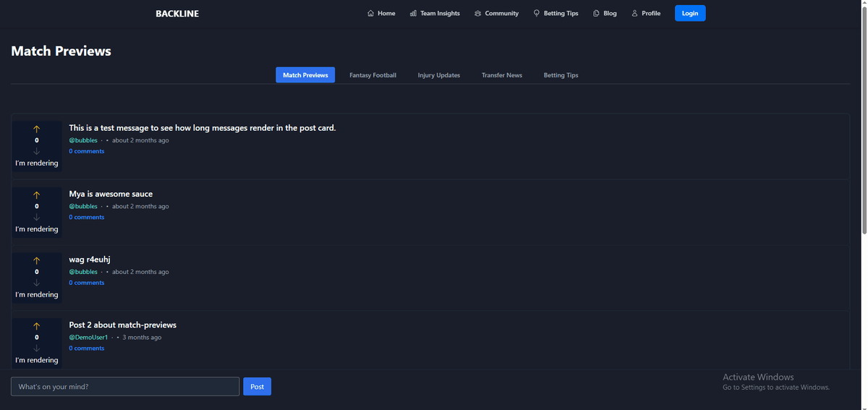Open the Blog page

click(605, 13)
